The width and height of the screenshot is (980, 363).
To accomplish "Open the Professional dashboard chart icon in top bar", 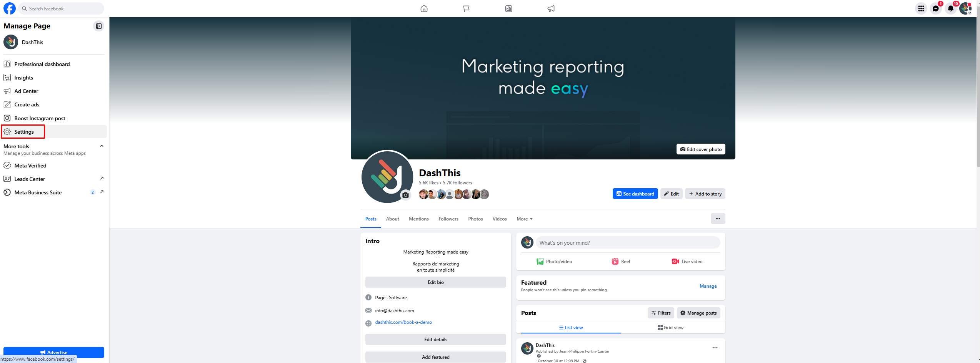I will coord(508,8).
